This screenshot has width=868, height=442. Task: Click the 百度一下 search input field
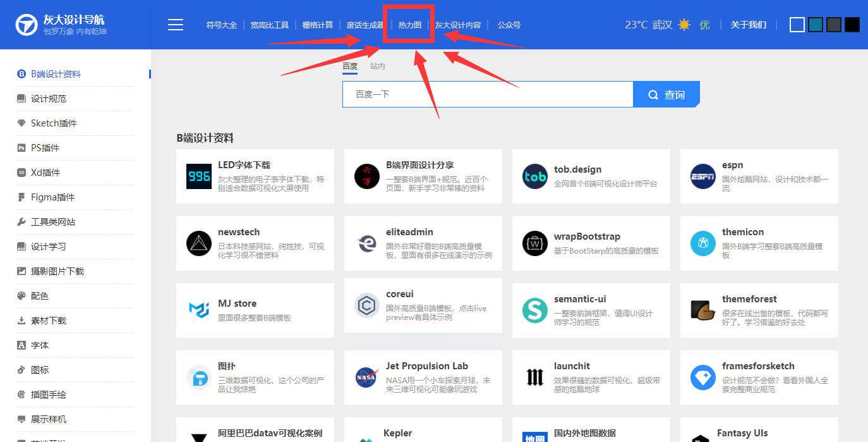coord(488,94)
